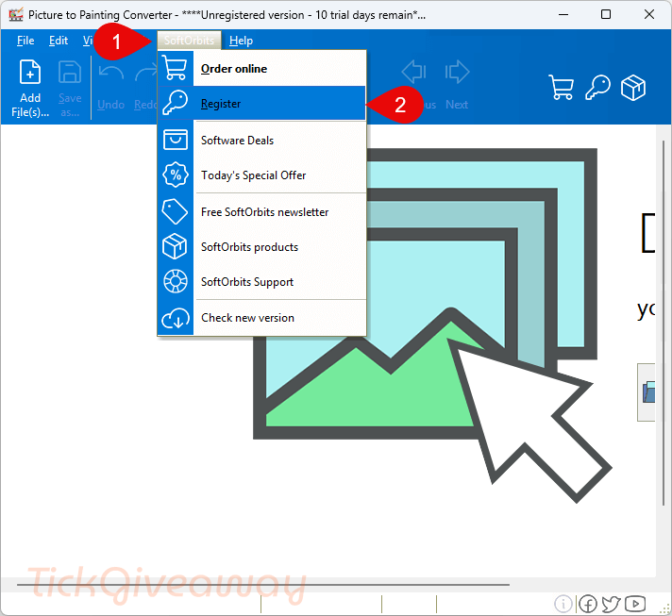Screen dimensions: 672x616
Task: Click the Save as toolbar icon
Action: pyautogui.click(x=70, y=72)
